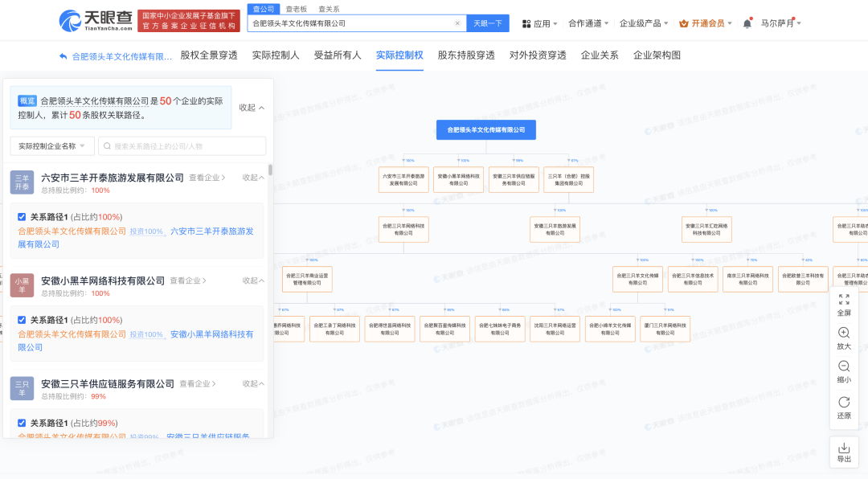Image resolution: width=868 pixels, height=479 pixels.
Task: Uncheck 关系路径1 under 六安市三羊开泰旅游发展
Action: [x=22, y=216]
